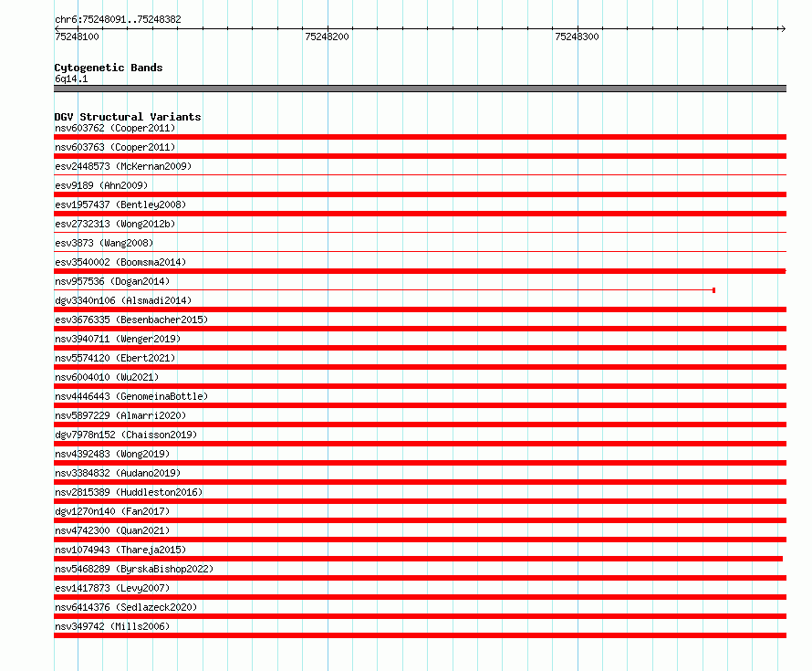Click the Cytogenetic Bands track title
Viewport: 812px width, 671px height.
click(109, 68)
